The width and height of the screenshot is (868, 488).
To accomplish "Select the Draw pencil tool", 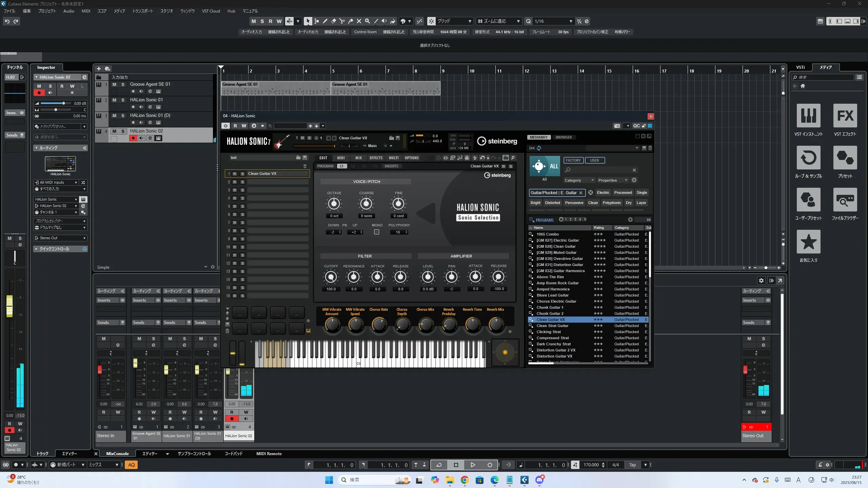I will pyautogui.click(x=325, y=21).
